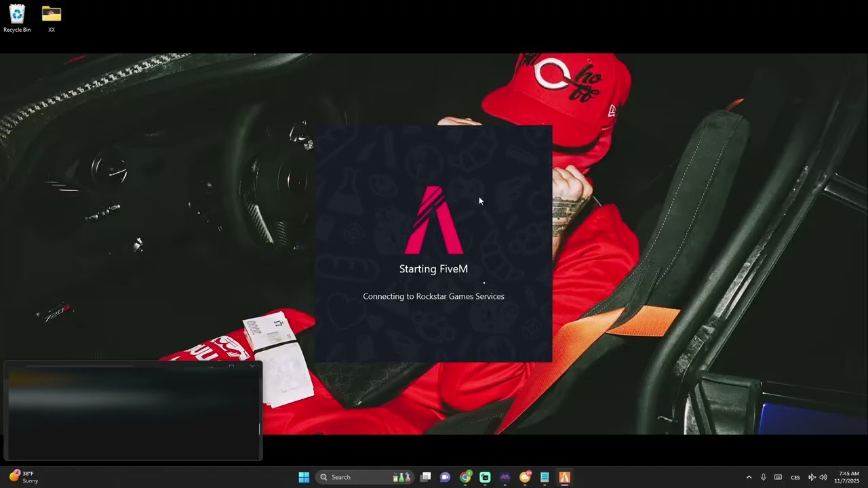This screenshot has height=488, width=868.
Task: Click the lab flasks search highlight icon
Action: [x=402, y=477]
